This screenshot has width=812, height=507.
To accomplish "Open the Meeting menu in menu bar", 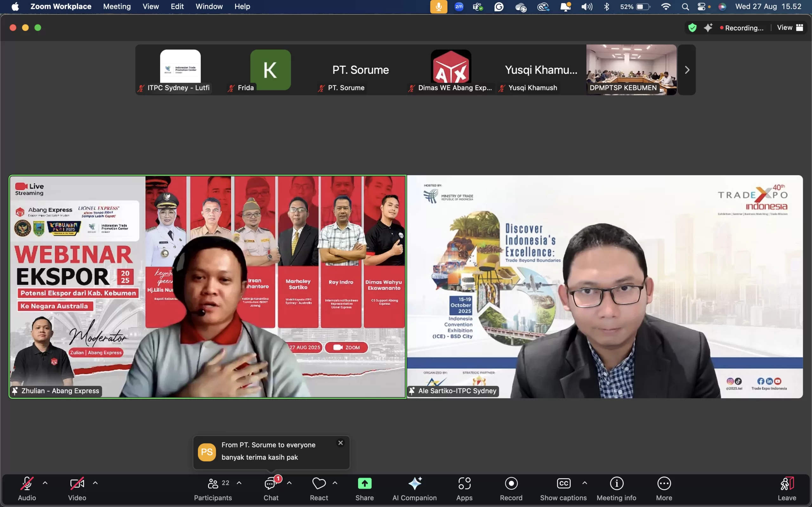I will click(117, 6).
